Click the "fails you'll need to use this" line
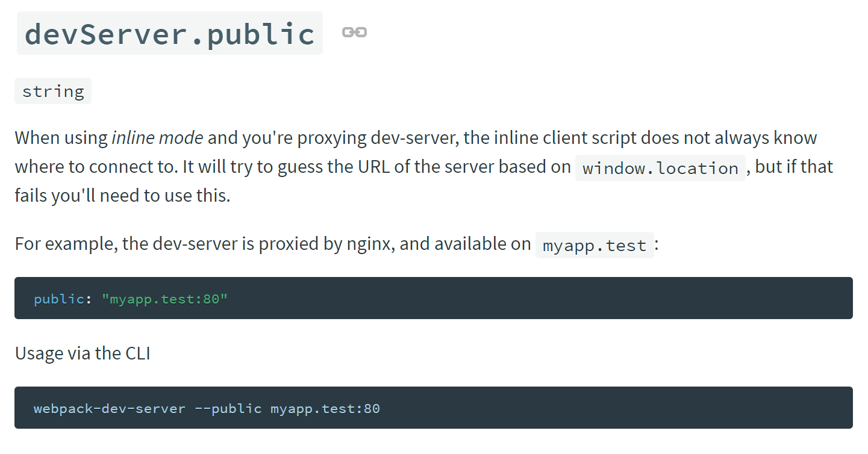 tap(122, 196)
